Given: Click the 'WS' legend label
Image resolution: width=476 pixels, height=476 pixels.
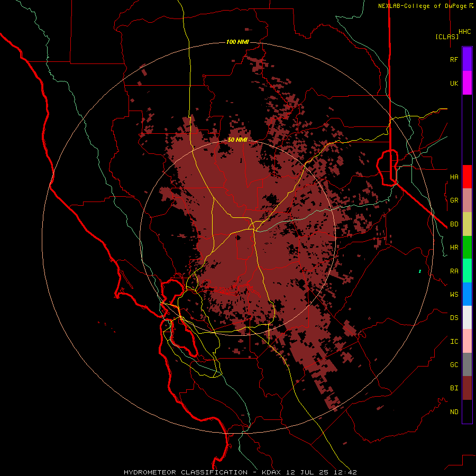Looking at the screenshot, I should point(454,295).
